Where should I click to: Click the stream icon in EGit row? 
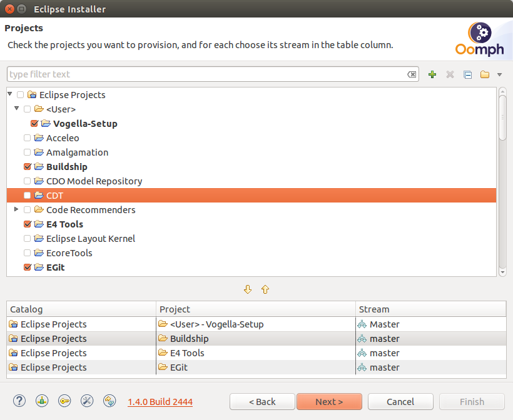(362, 367)
